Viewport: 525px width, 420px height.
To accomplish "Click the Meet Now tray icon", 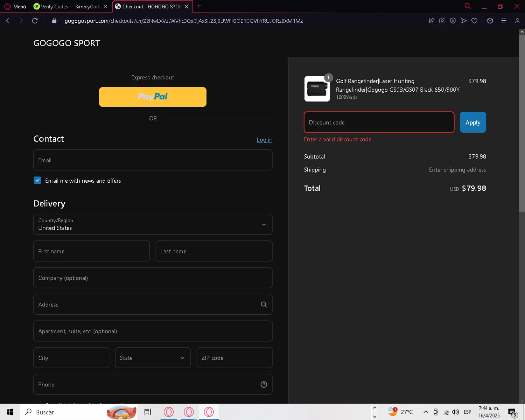I will coord(436,412).
